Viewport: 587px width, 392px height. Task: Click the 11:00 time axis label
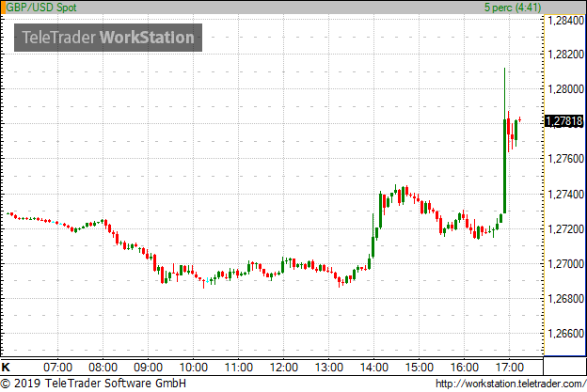239,368
